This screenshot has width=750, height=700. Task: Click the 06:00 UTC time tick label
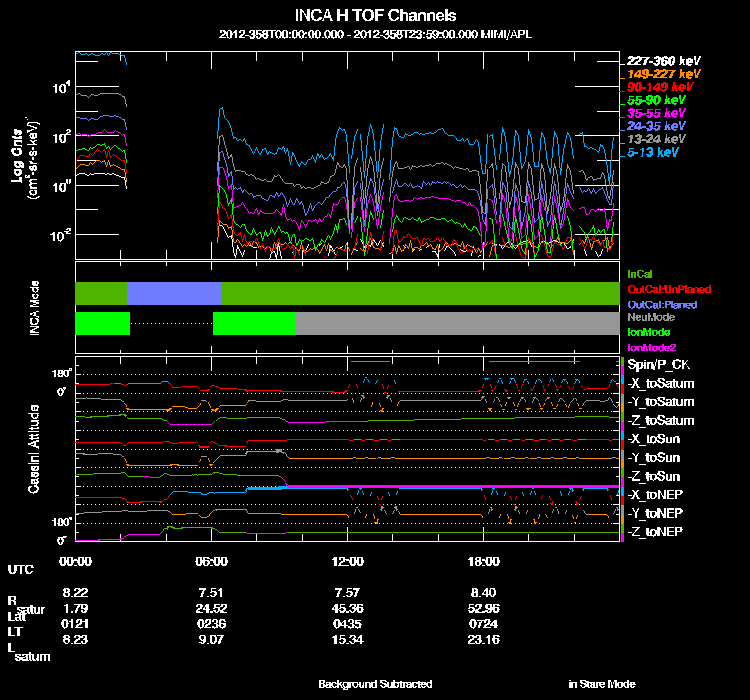tap(213, 561)
